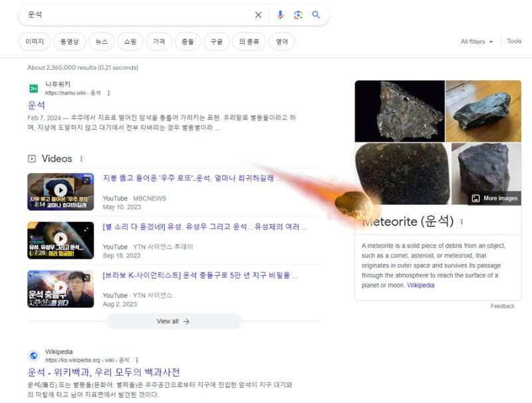Click More images button on panel
The height and width of the screenshot is (403, 532).
[494, 198]
